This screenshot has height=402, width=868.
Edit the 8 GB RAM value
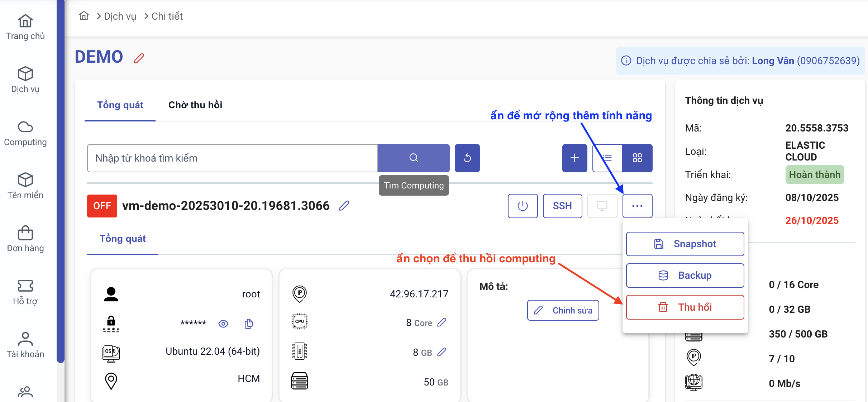[442, 352]
